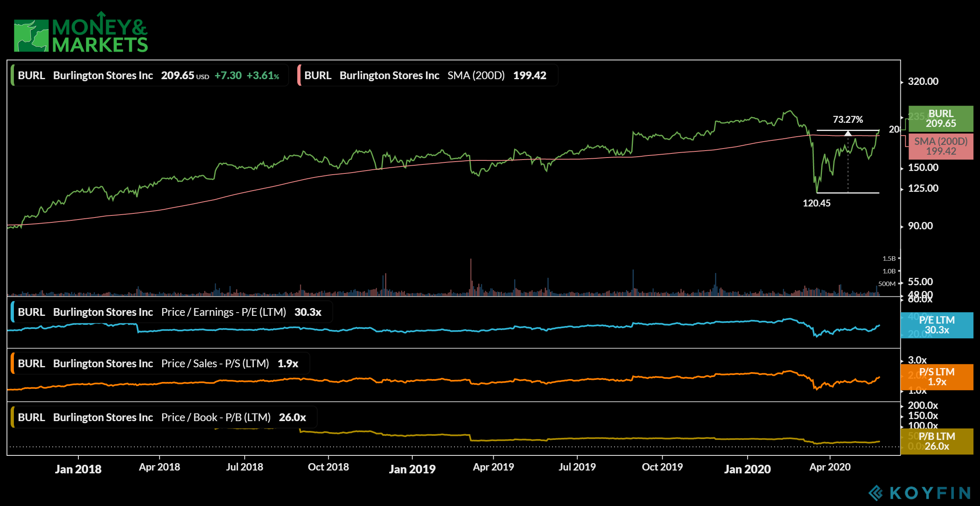Click the KOYFIN wordmark text

click(x=930, y=493)
